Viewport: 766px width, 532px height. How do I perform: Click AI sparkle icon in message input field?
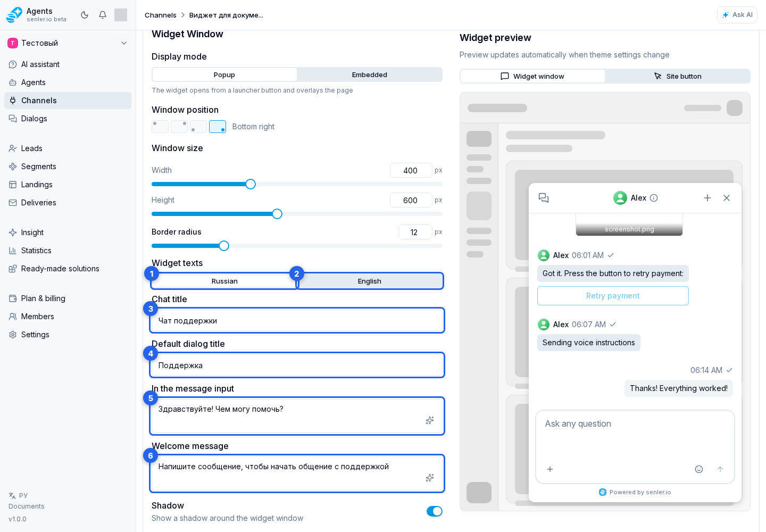click(x=430, y=420)
